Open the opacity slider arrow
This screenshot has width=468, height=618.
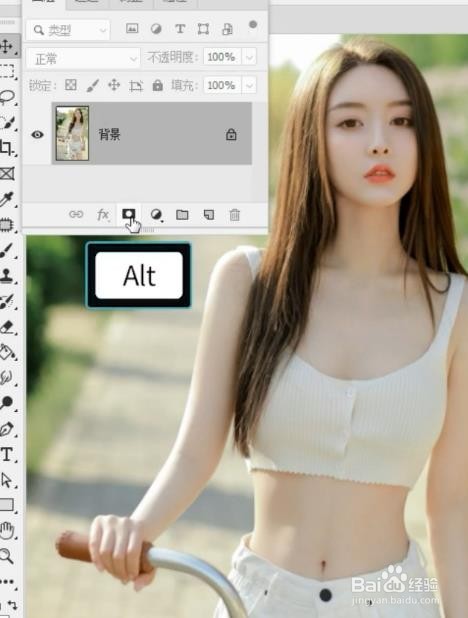coord(249,58)
